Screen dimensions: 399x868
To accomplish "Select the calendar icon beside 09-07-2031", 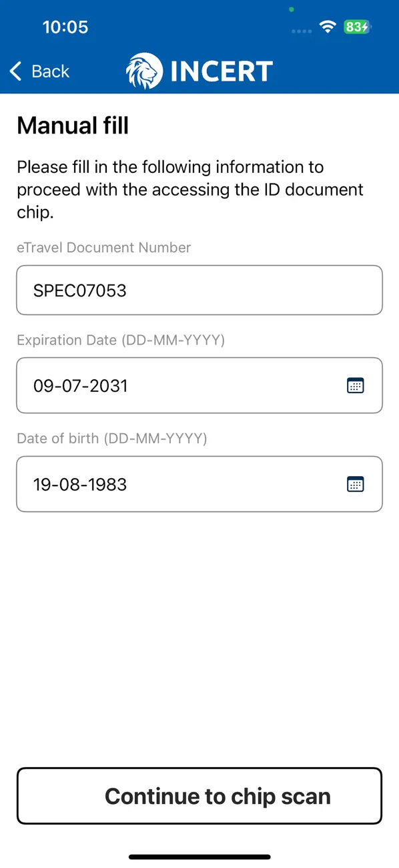I will pos(356,385).
